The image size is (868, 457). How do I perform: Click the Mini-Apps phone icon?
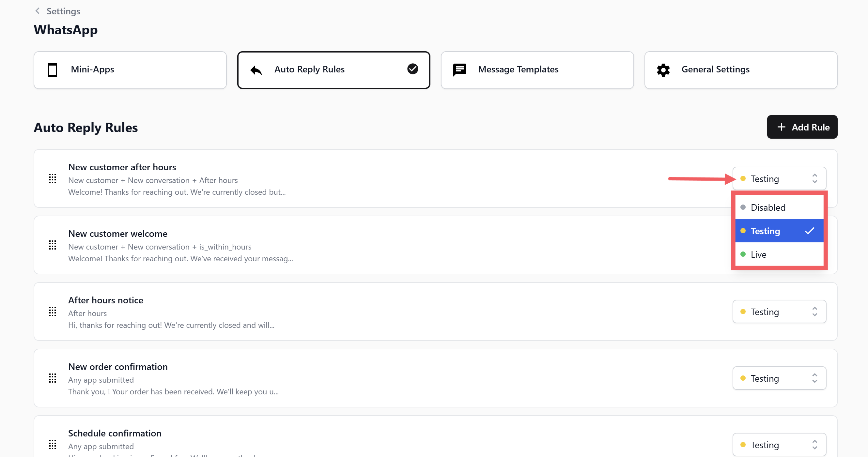[53, 70]
